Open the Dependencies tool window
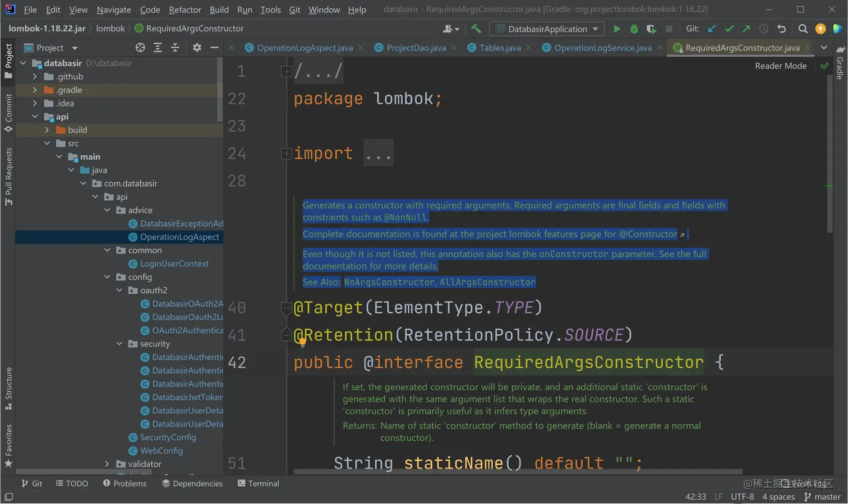Image resolution: width=848 pixels, height=504 pixels. [x=192, y=483]
